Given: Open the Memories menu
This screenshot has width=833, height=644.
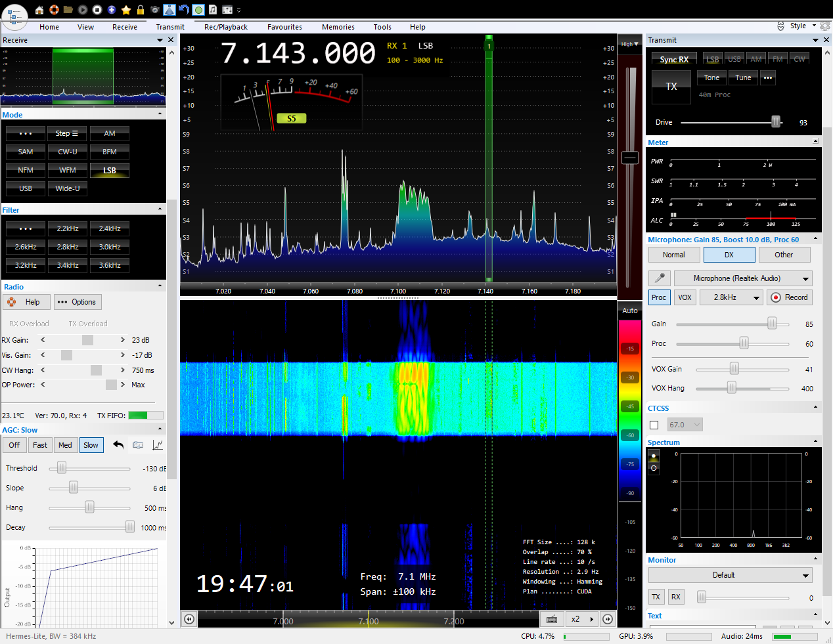Looking at the screenshot, I should (x=338, y=27).
